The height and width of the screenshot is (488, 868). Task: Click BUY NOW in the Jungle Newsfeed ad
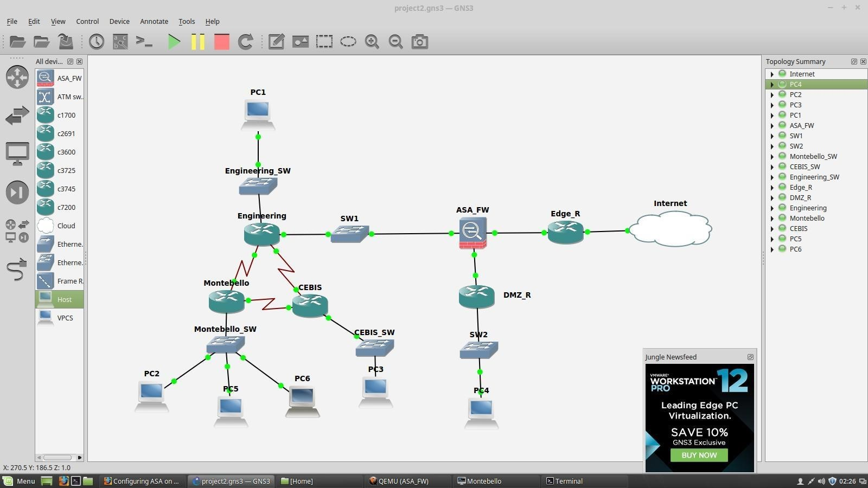(699, 455)
